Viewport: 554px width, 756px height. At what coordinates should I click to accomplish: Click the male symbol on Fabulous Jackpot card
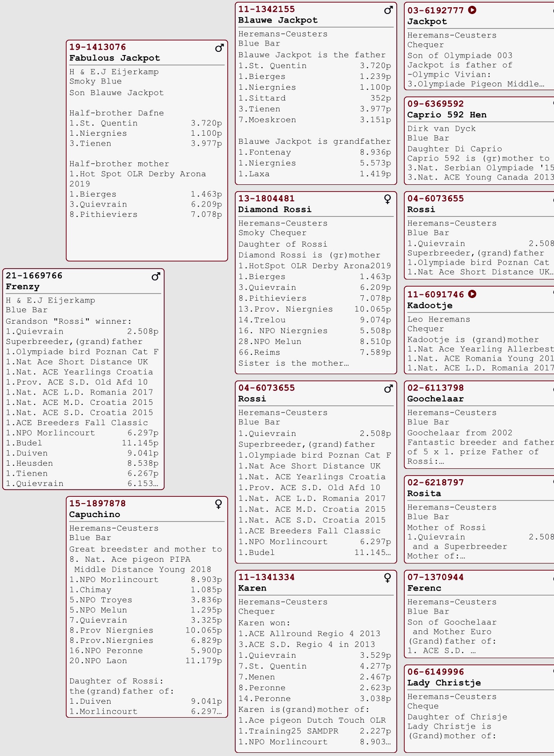pos(219,48)
